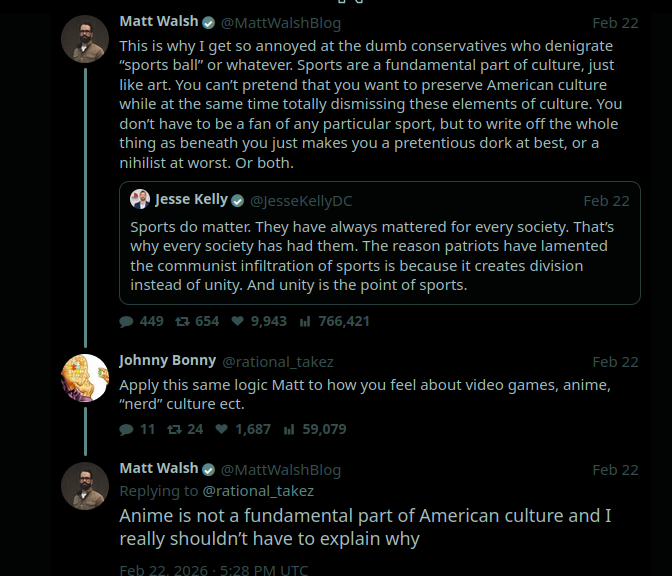Image resolution: width=672 pixels, height=576 pixels.
Task: Click Matt Walsh's verified badge on top tweet
Action: [208, 22]
